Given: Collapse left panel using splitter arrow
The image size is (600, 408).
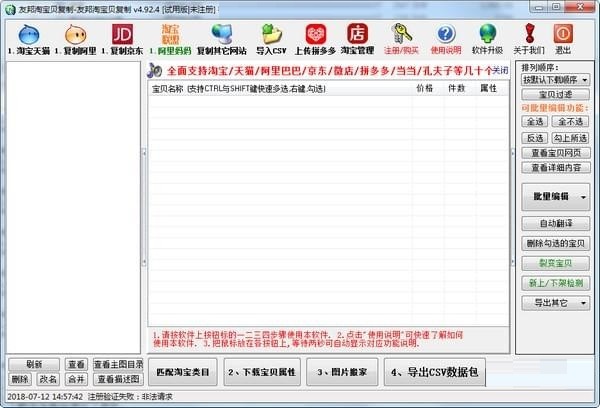Looking at the screenshot, I should click(x=144, y=153).
